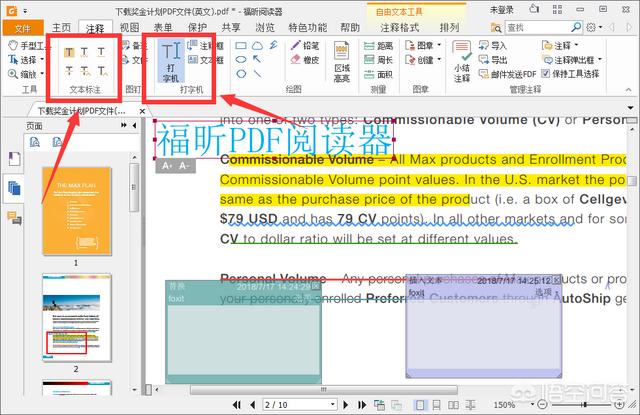Screen dimensions: 640x415
Task: Pick the rectangle drawing tool
Action: pyautogui.click(x=241, y=46)
